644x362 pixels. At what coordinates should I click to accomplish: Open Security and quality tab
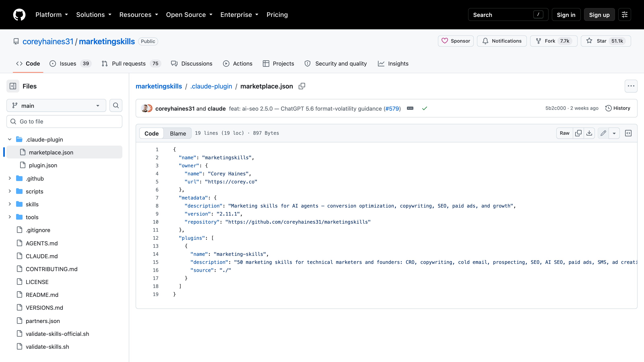(336, 64)
